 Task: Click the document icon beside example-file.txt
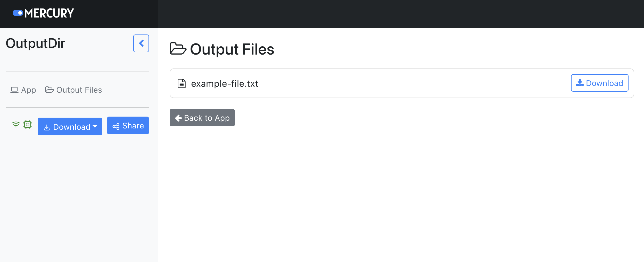[x=181, y=83]
